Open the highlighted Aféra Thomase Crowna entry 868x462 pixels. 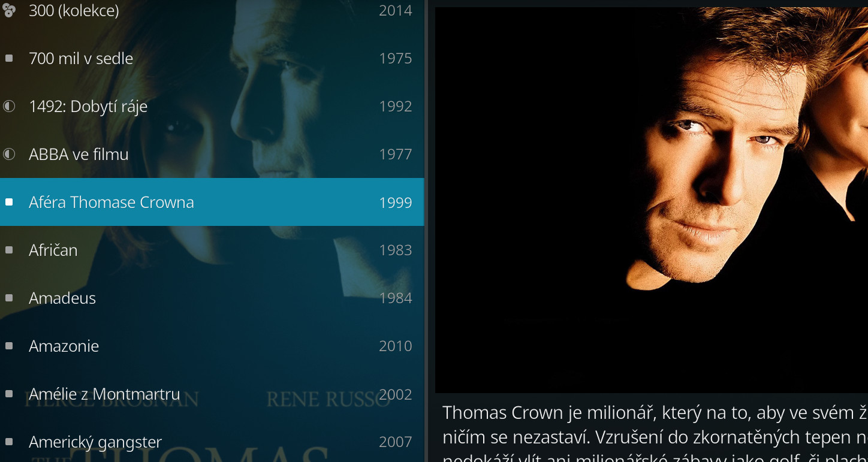pyautogui.click(x=212, y=202)
